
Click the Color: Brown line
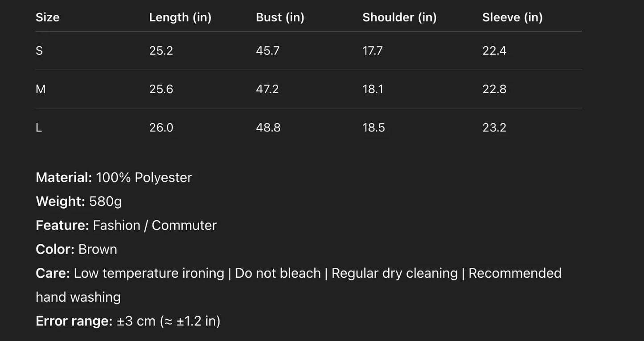76,249
